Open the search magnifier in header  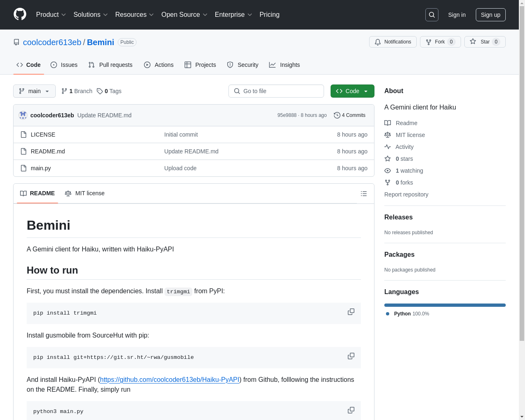[x=432, y=15]
